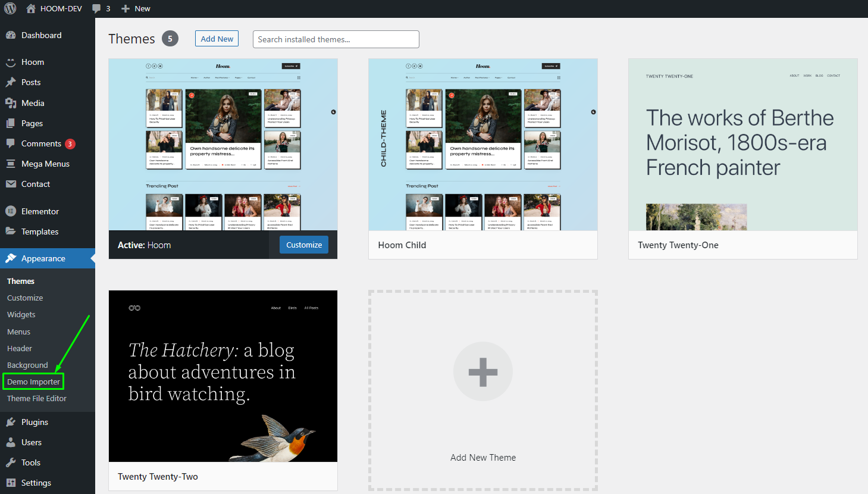The image size is (868, 494).
Task: Focus the Search installed themes field
Action: [336, 39]
